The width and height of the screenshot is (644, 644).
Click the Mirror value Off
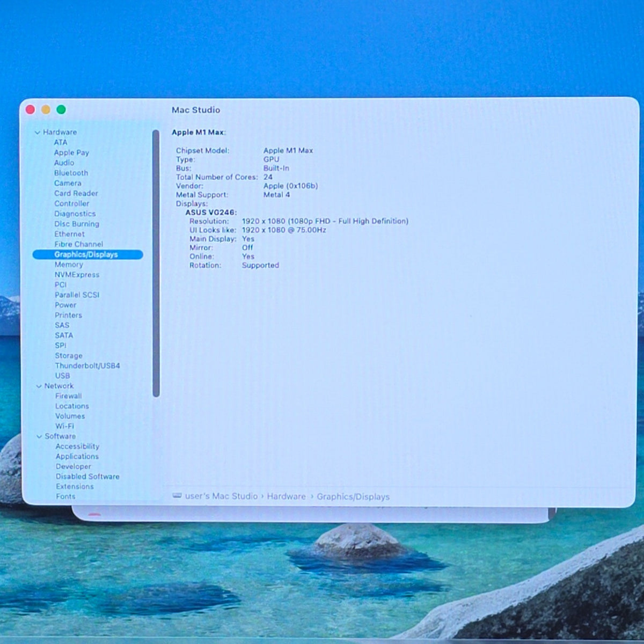tap(247, 248)
